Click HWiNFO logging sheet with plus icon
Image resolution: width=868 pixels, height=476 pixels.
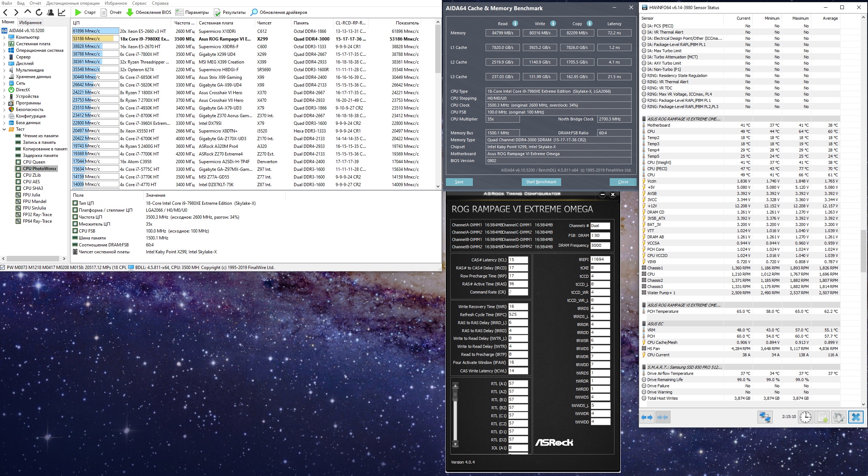(822, 417)
